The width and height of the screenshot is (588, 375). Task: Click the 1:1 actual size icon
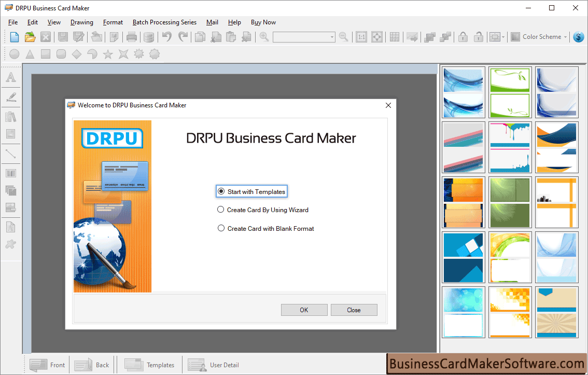[361, 37]
